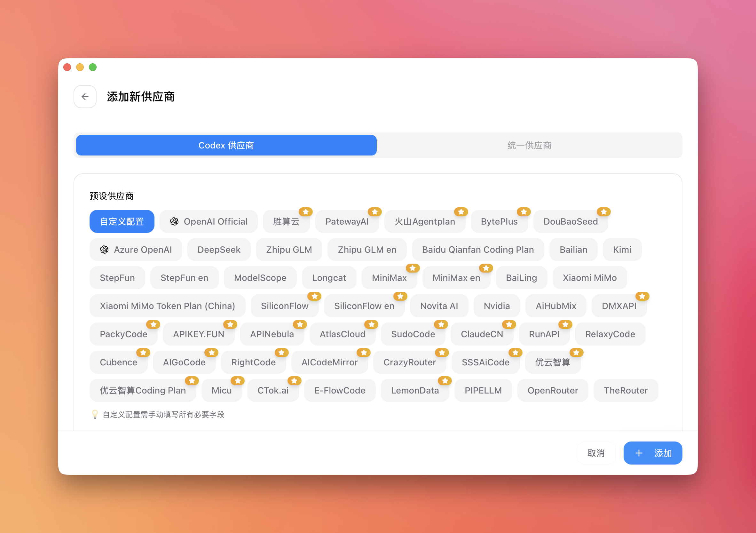The image size is (756, 533).
Task: Click the star badge on DMXAPI
Action: point(642,297)
